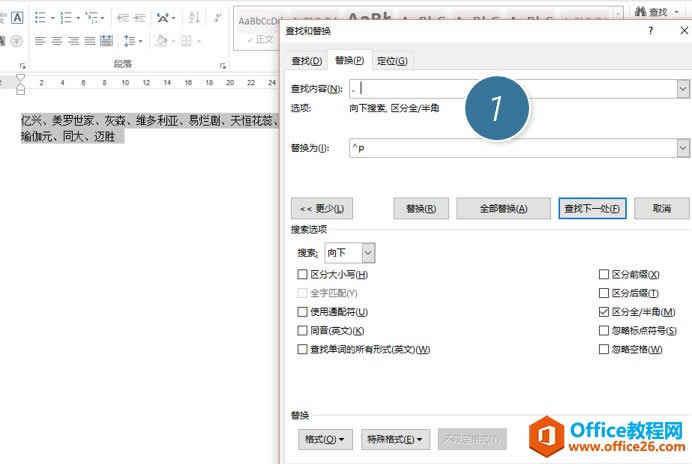Enable 区分大小写 checkbox
Viewport: 692px width, 464px height.
303,274
